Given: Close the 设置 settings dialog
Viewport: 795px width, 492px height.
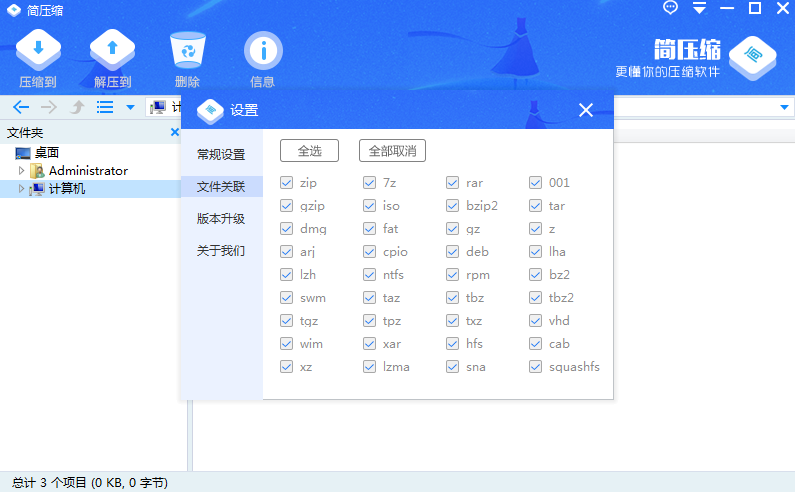Looking at the screenshot, I should pos(586,110).
